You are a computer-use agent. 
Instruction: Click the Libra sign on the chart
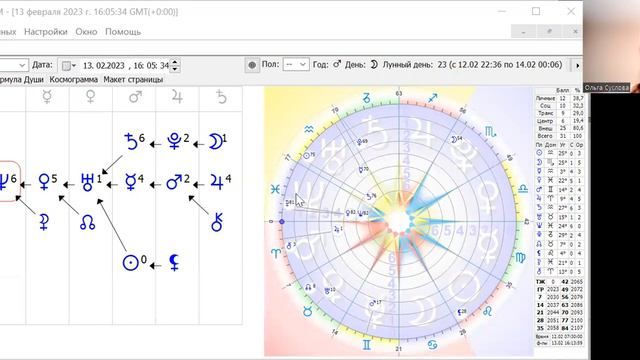523,189
